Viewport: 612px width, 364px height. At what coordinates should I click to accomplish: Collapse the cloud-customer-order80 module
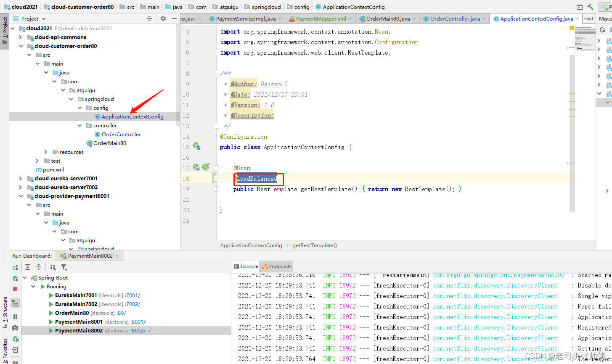point(21,46)
